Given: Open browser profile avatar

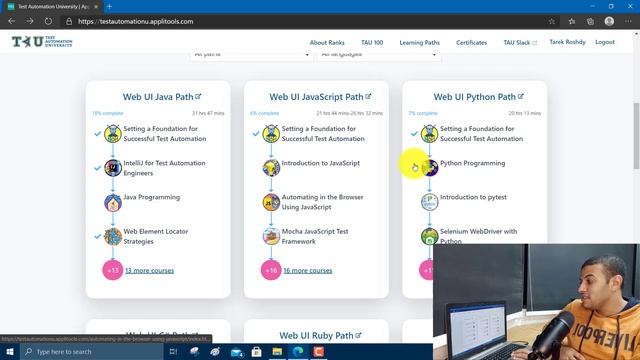Looking at the screenshot, I should [x=609, y=21].
